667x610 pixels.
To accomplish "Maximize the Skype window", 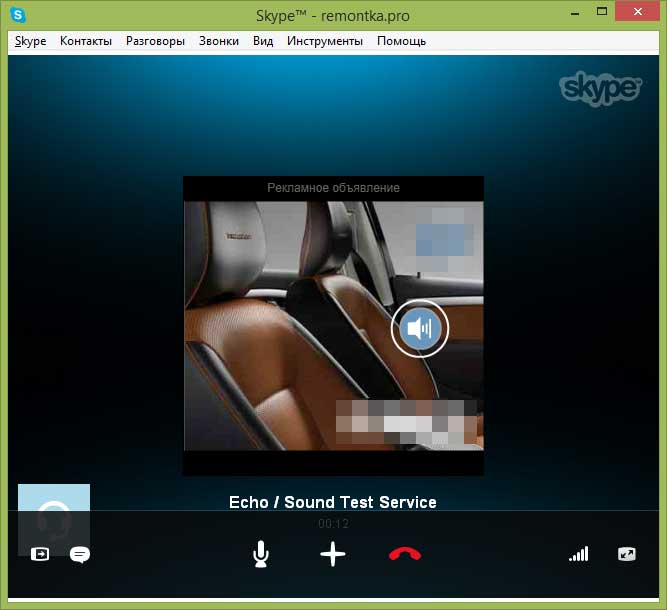I will tap(602, 12).
